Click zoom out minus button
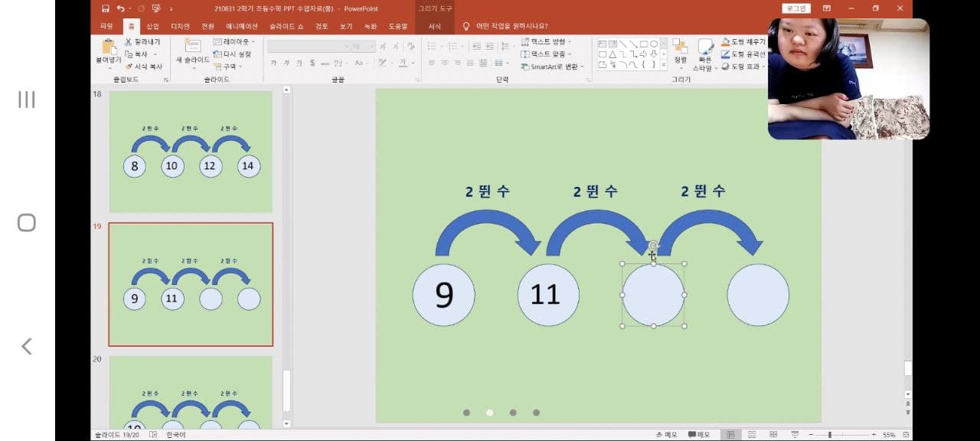The image size is (980, 441). (x=811, y=434)
